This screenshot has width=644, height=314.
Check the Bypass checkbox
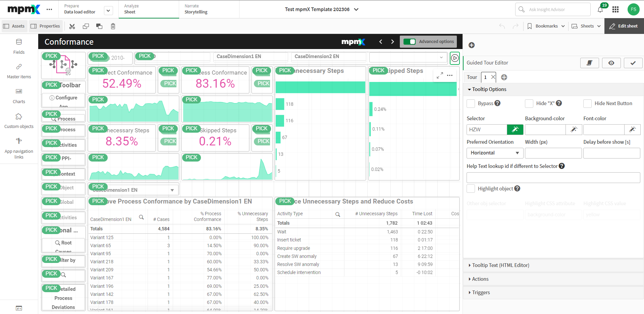(x=471, y=103)
